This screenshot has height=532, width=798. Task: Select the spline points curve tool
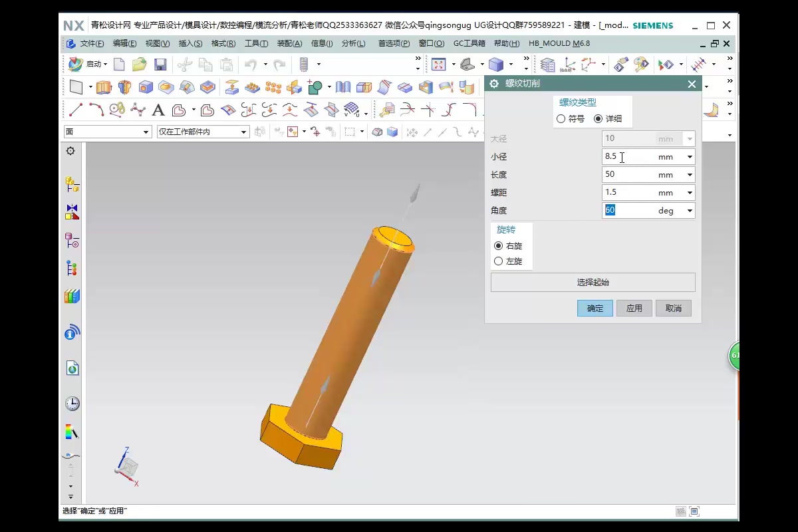[x=138, y=110]
